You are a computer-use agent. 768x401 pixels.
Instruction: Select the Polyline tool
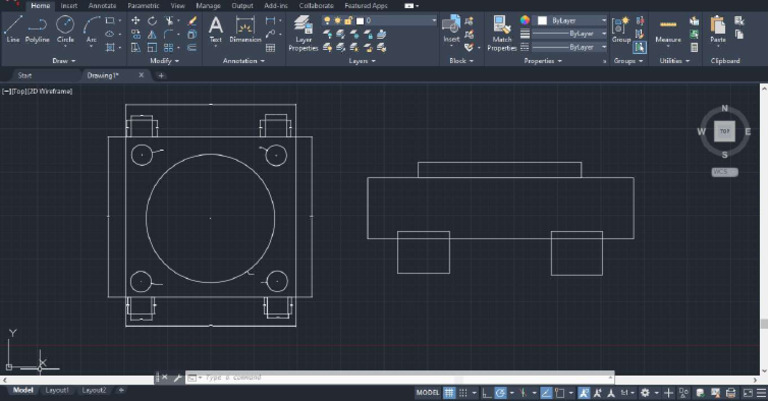click(38, 27)
